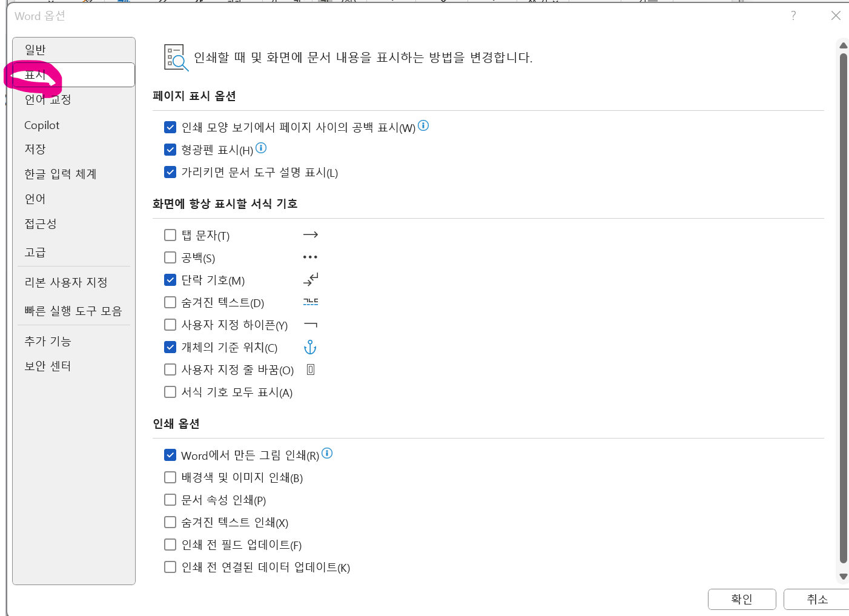Open 리본 사용자 지정 settings
This screenshot has width=849, height=616.
(x=73, y=282)
